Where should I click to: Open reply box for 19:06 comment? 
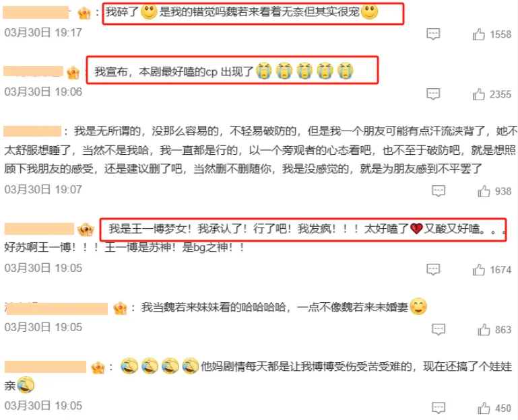(x=433, y=94)
